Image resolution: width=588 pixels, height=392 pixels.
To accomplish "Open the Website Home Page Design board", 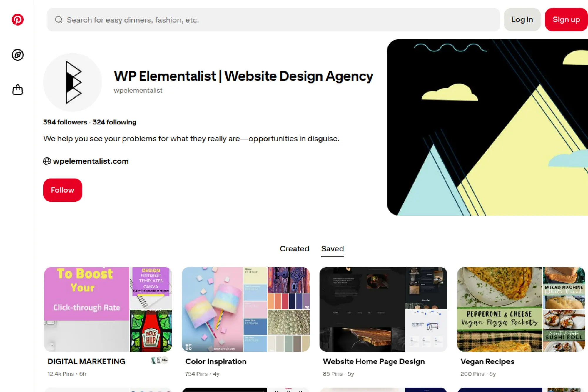I will tap(383, 309).
